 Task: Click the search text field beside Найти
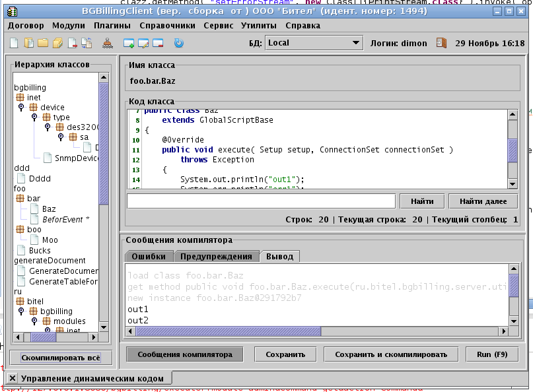(x=261, y=201)
